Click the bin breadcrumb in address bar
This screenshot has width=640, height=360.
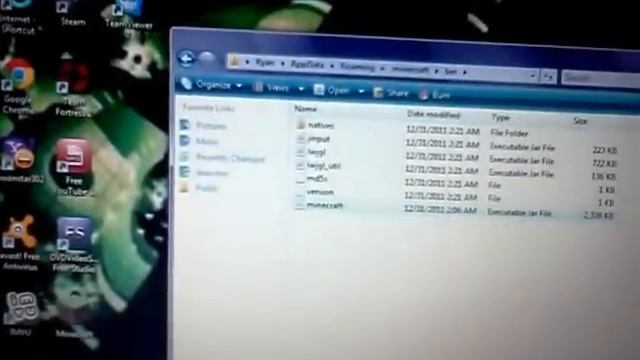click(x=451, y=71)
